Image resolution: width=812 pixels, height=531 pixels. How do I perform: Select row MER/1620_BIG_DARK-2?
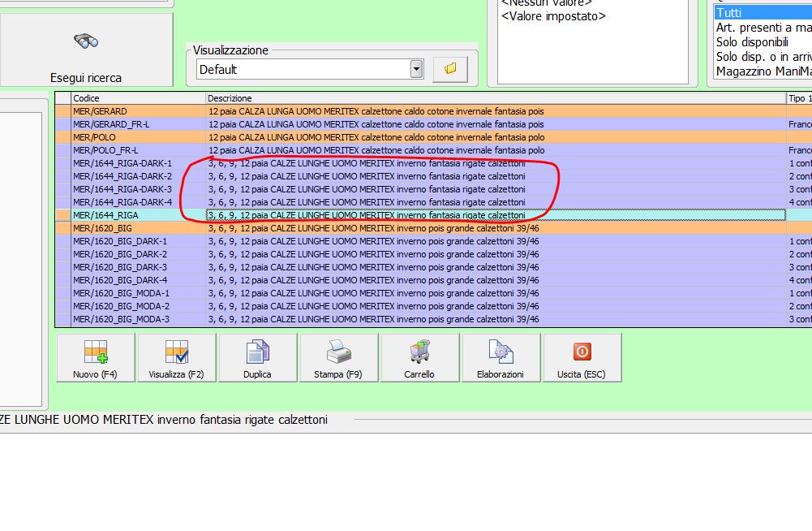coord(138,254)
